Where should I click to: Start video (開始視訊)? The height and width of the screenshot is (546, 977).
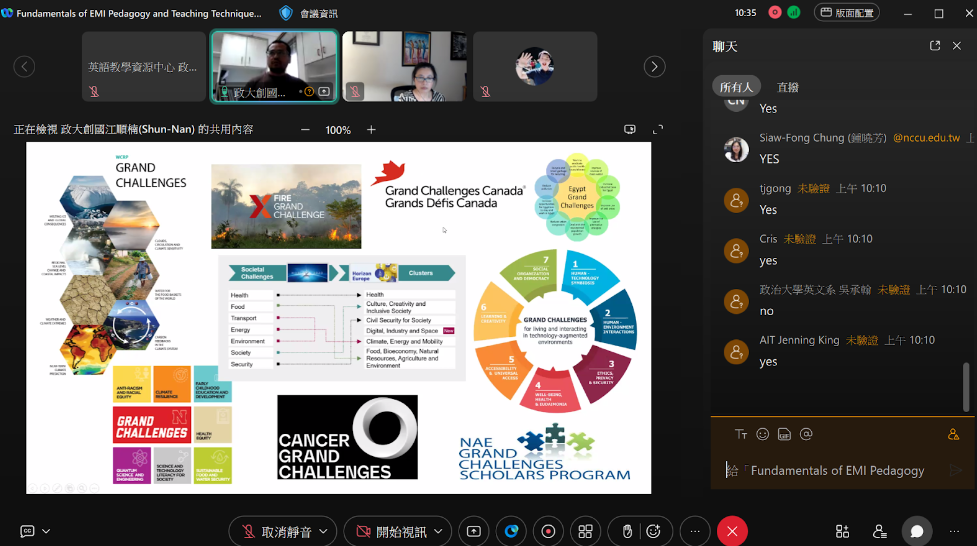(391, 532)
